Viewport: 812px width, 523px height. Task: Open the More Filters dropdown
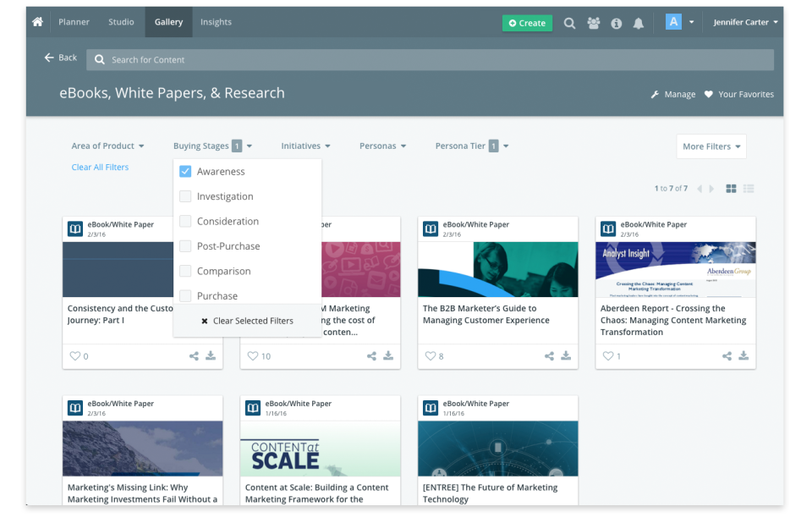(711, 146)
